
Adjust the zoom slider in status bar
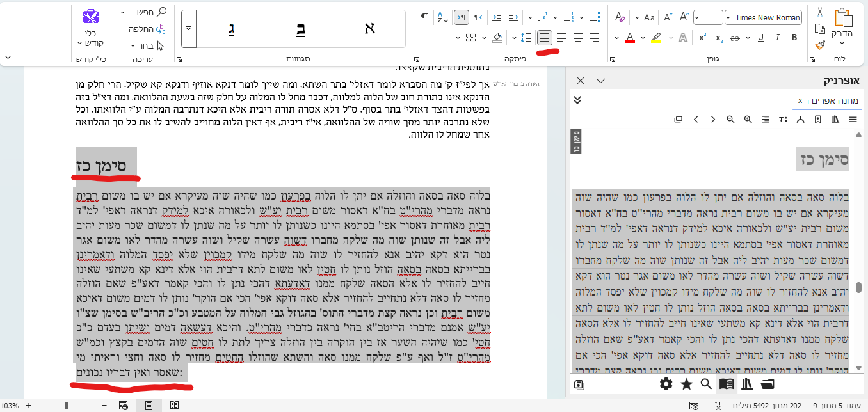pyautogui.click(x=67, y=406)
